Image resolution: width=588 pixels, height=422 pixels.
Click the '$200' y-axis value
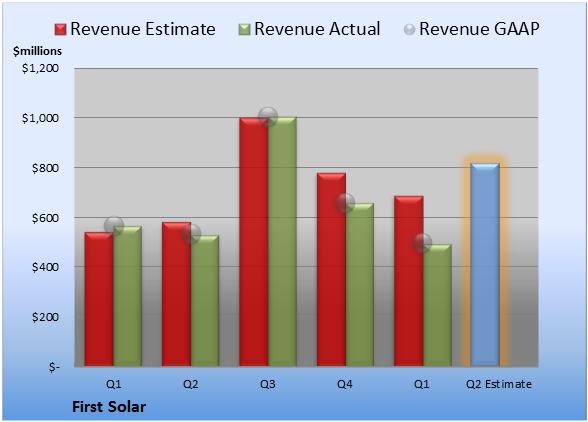coord(45,317)
